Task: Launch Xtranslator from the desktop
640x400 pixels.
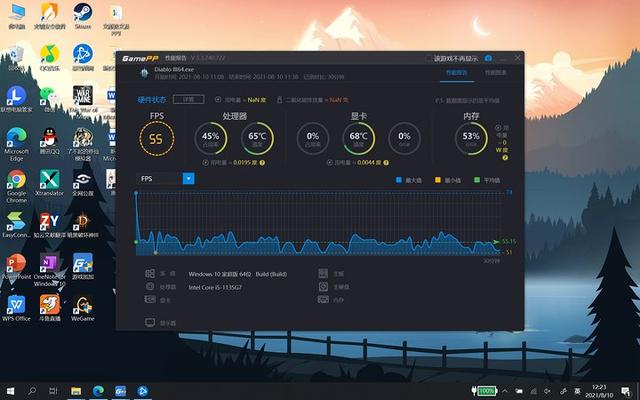Action: [x=49, y=183]
